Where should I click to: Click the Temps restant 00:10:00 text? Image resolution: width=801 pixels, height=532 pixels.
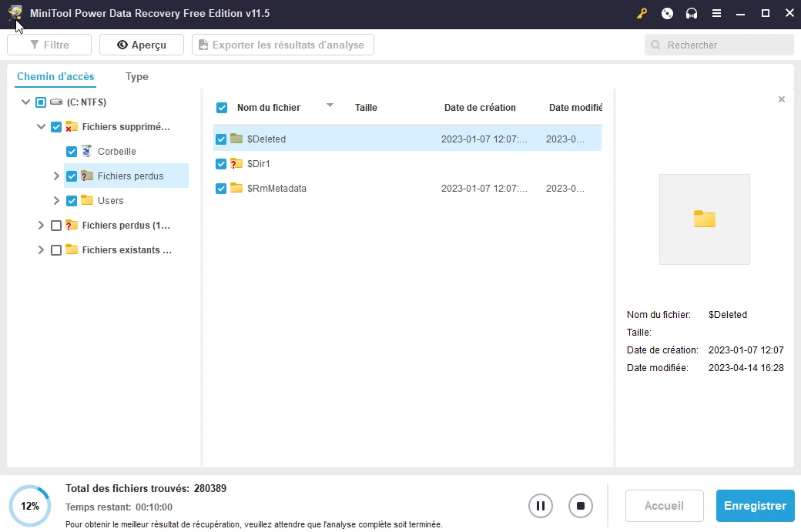119,507
